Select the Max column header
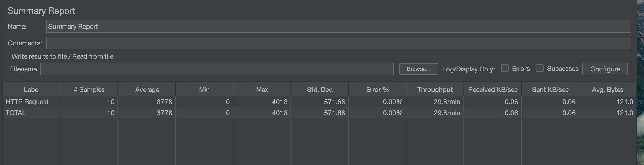The width and height of the screenshot is (644, 165). 262,90
